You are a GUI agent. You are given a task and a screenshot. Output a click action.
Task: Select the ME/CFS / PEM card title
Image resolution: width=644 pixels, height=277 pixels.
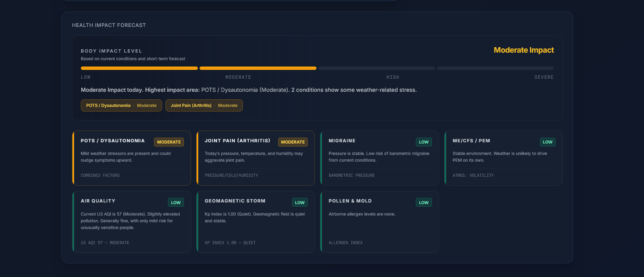(471, 141)
